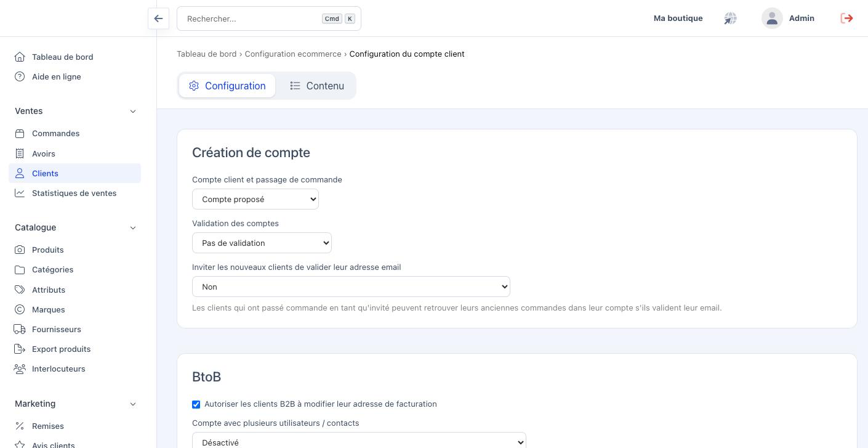Click the Admin account name
Viewport: 868px width, 448px height.
click(x=802, y=18)
